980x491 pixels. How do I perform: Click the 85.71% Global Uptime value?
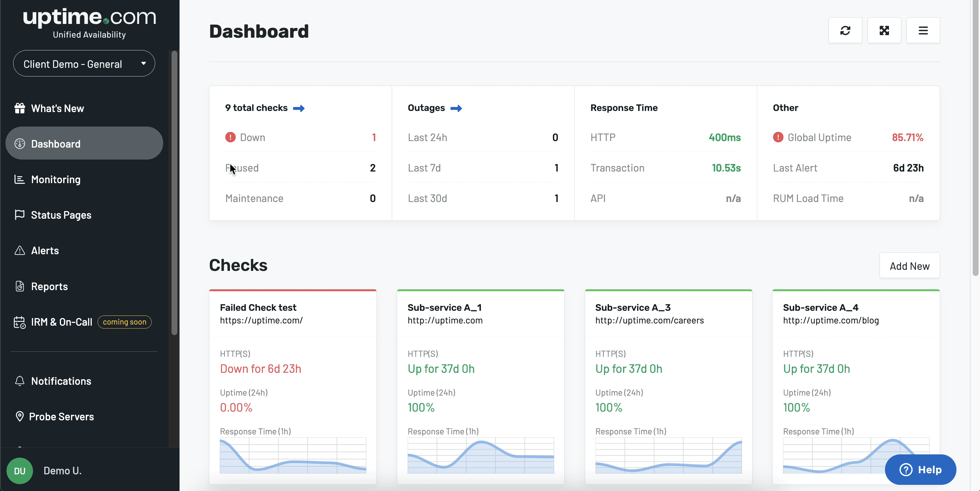tap(907, 137)
